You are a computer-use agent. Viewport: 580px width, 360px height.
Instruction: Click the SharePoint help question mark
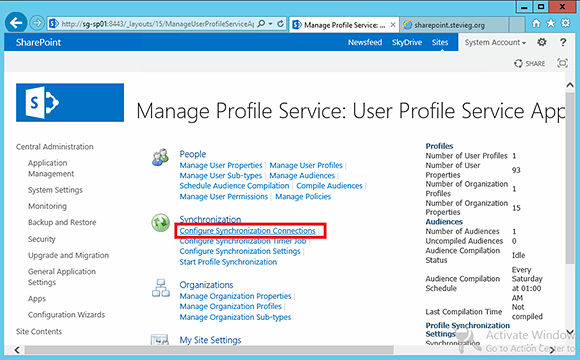563,42
